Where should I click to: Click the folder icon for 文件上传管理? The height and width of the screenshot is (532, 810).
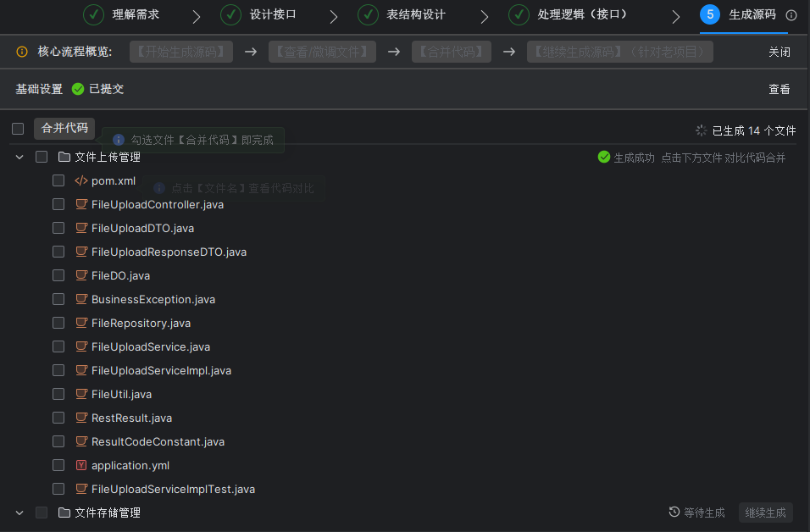click(64, 157)
